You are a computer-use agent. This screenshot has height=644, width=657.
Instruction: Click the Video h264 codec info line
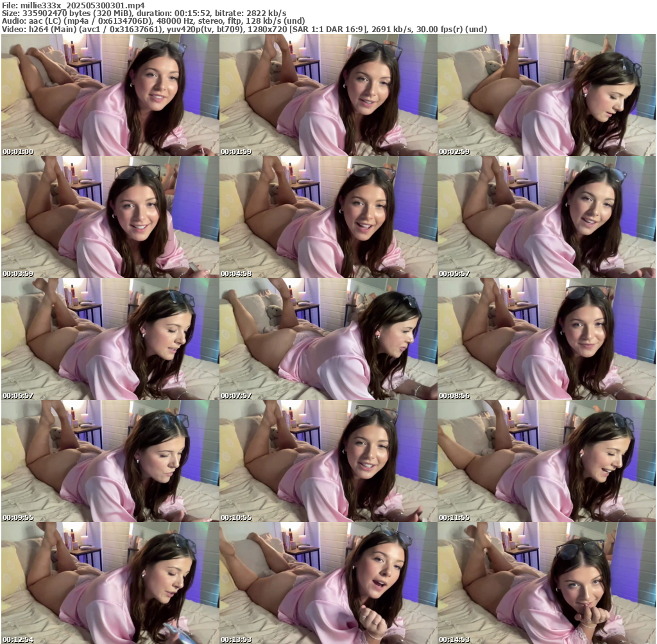click(244, 30)
